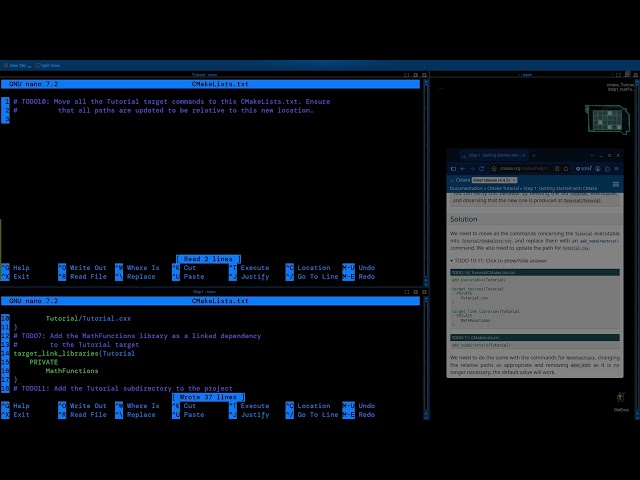Click 'Go To Line' shortcut in bottom nano pane

pyautogui.click(x=312, y=414)
